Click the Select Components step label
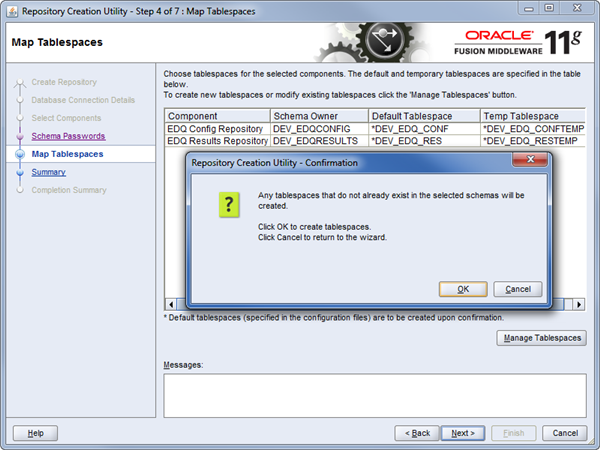This screenshot has width=600, height=450. click(x=66, y=118)
